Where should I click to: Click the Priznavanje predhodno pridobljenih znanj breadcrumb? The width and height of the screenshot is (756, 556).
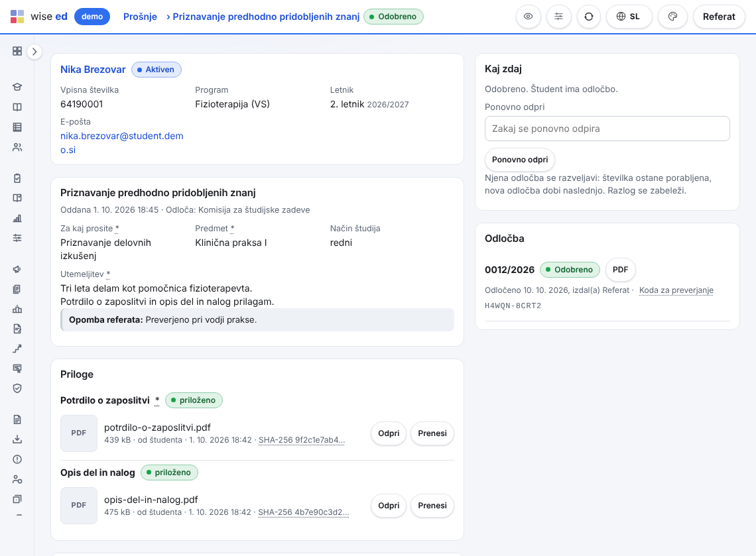tap(266, 17)
